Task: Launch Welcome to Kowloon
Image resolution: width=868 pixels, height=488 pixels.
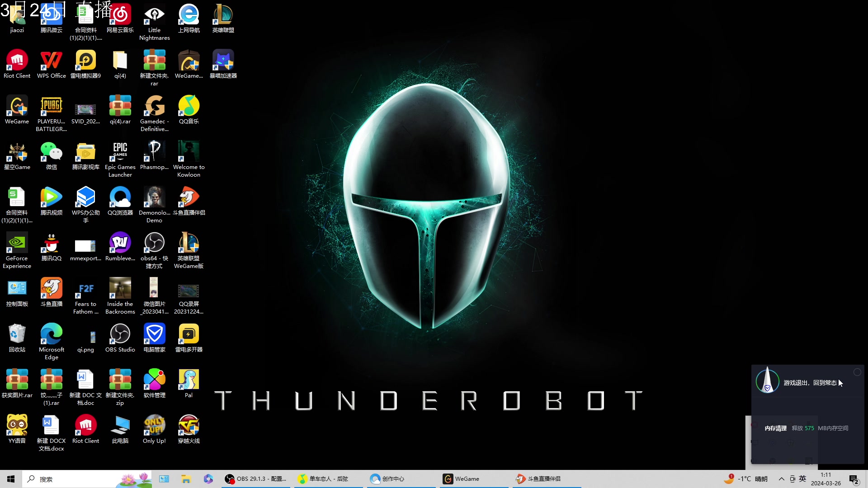Action: pyautogui.click(x=189, y=160)
